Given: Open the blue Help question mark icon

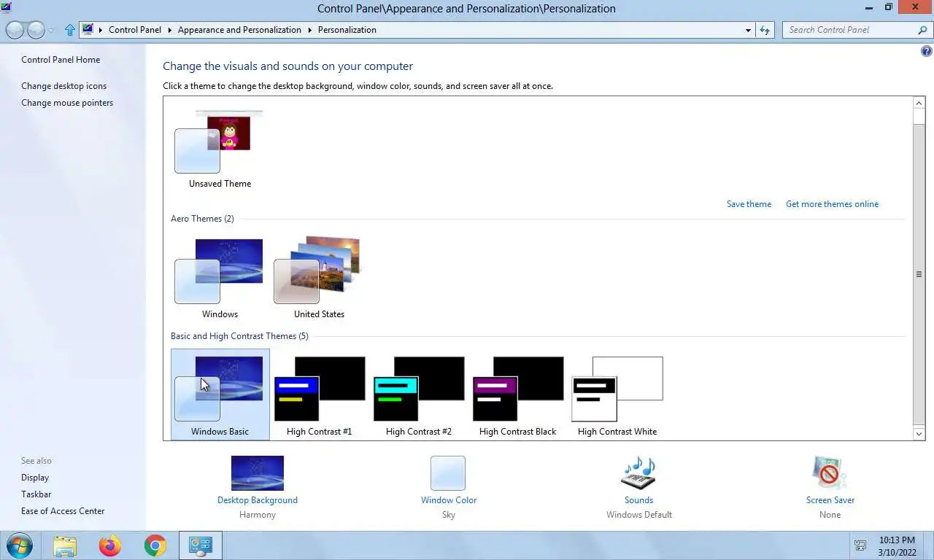Looking at the screenshot, I should [927, 52].
